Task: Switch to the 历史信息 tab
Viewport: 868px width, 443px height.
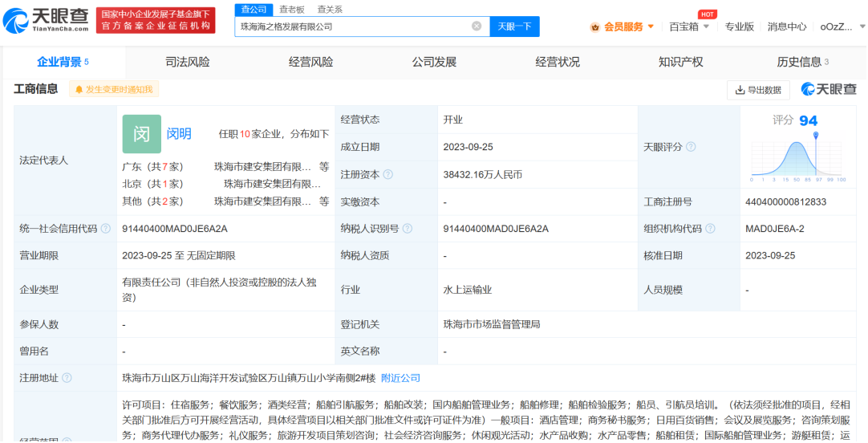Action: pos(803,62)
